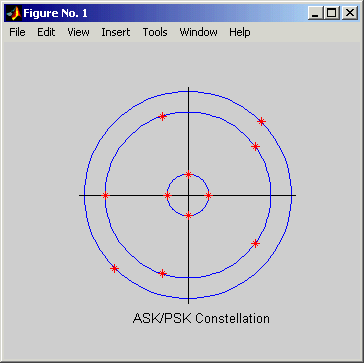Open the Edit menu
Screen dimensions: 364x363
[46, 32]
